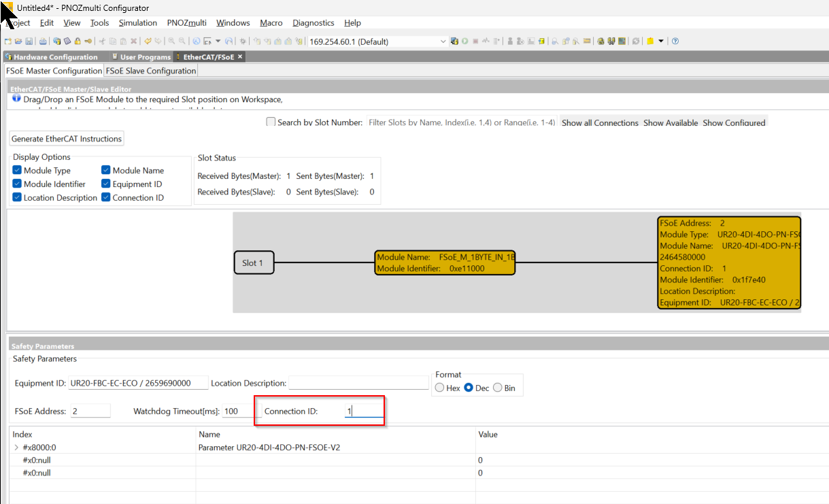Click the Redo arrow icon

tap(158, 41)
